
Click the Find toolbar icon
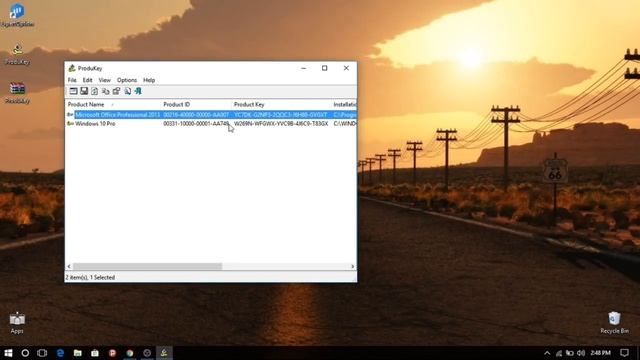click(x=127, y=91)
